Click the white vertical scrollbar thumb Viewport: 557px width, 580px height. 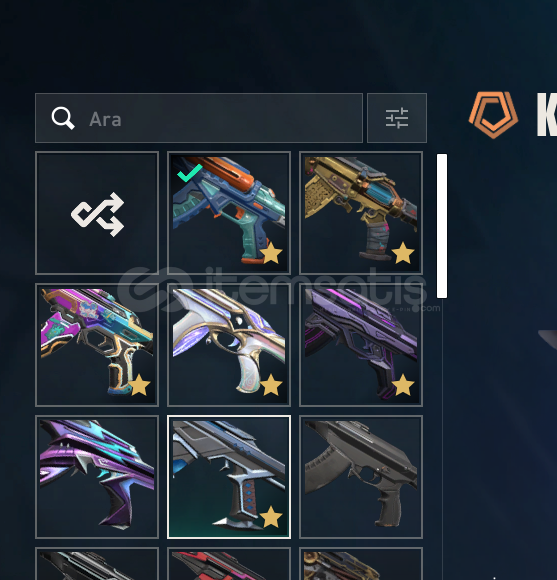442,226
